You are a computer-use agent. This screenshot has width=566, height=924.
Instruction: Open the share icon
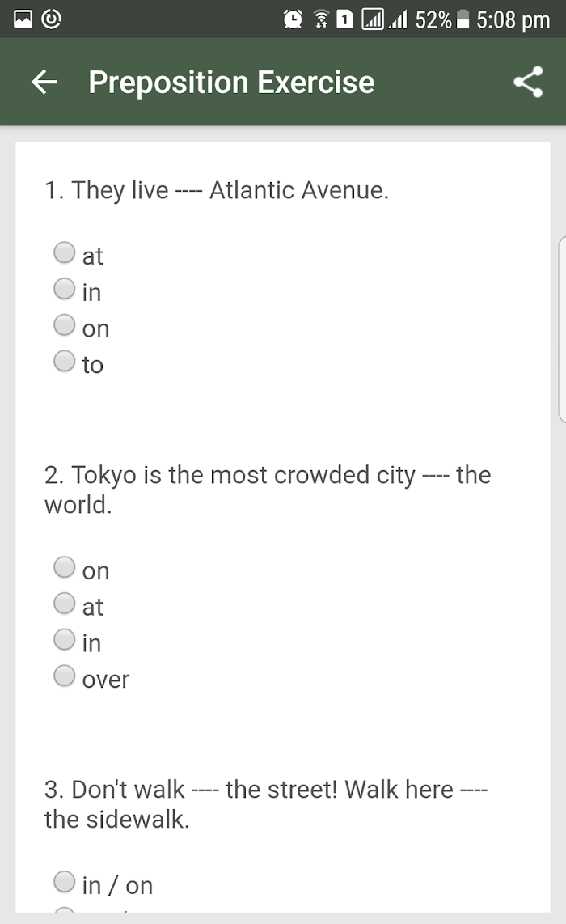(x=528, y=82)
